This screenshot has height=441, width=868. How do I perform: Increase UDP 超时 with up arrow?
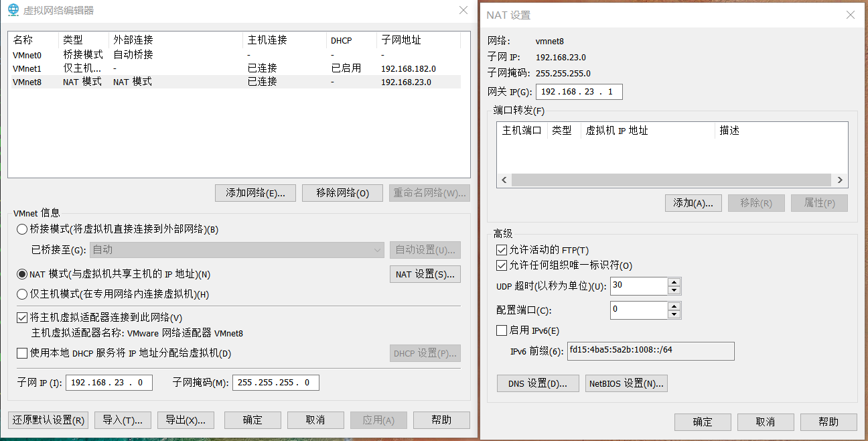coord(674,282)
